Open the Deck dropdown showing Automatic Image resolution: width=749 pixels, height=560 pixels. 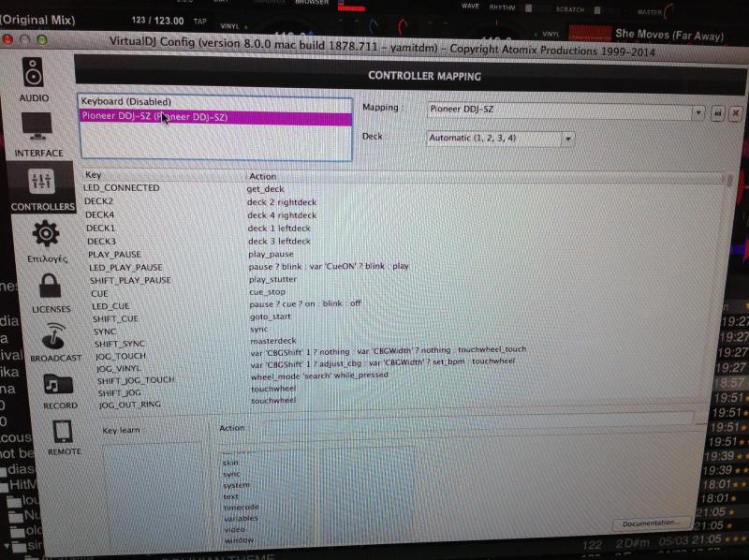coord(500,138)
